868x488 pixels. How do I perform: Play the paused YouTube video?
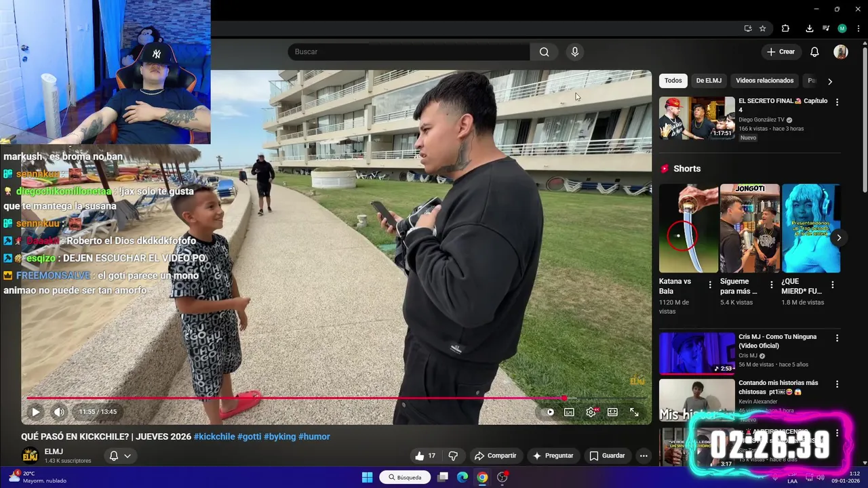pos(35,411)
